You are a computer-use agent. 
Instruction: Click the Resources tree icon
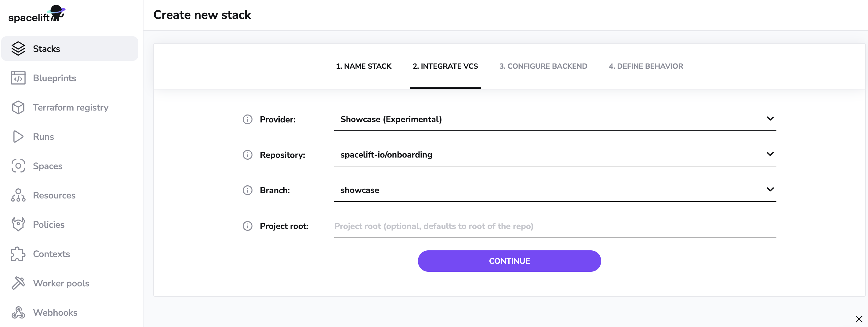(x=18, y=195)
